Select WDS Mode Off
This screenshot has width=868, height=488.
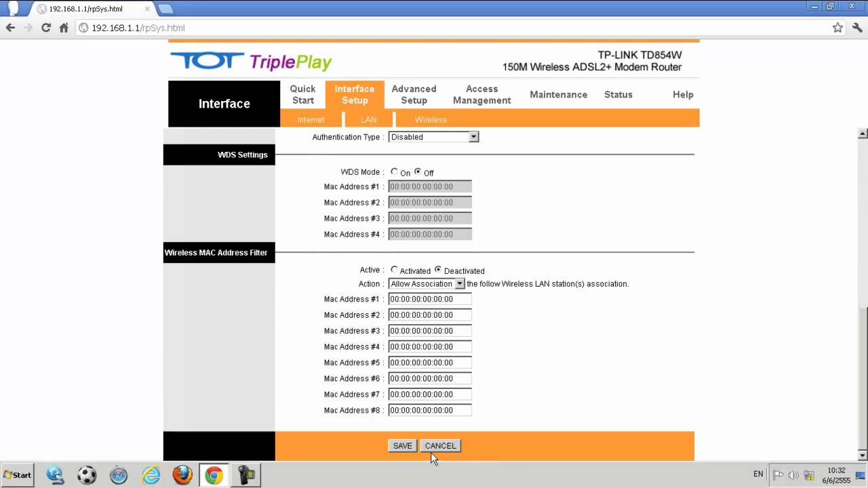point(418,172)
